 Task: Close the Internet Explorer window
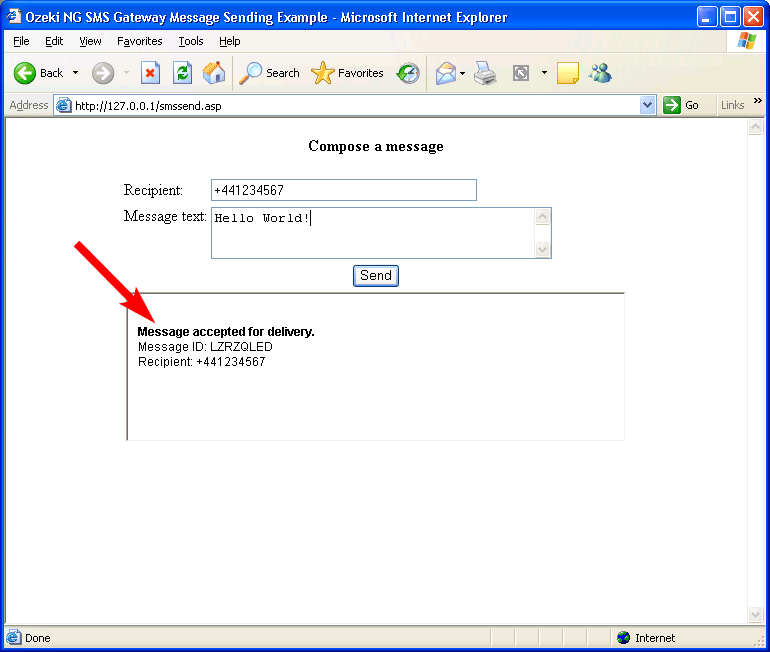click(x=753, y=17)
